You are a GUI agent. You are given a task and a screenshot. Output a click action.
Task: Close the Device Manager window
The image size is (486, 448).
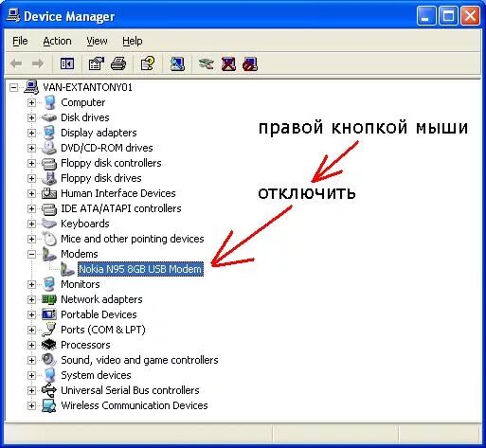click(x=471, y=16)
